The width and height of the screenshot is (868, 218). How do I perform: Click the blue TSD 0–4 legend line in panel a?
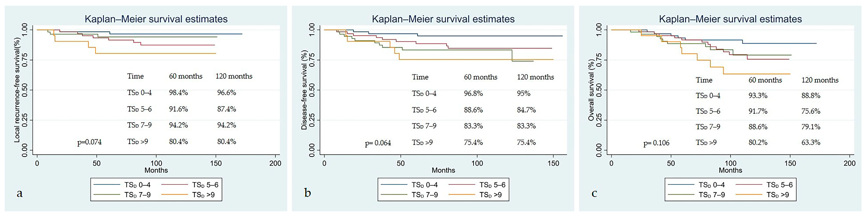tap(106, 185)
